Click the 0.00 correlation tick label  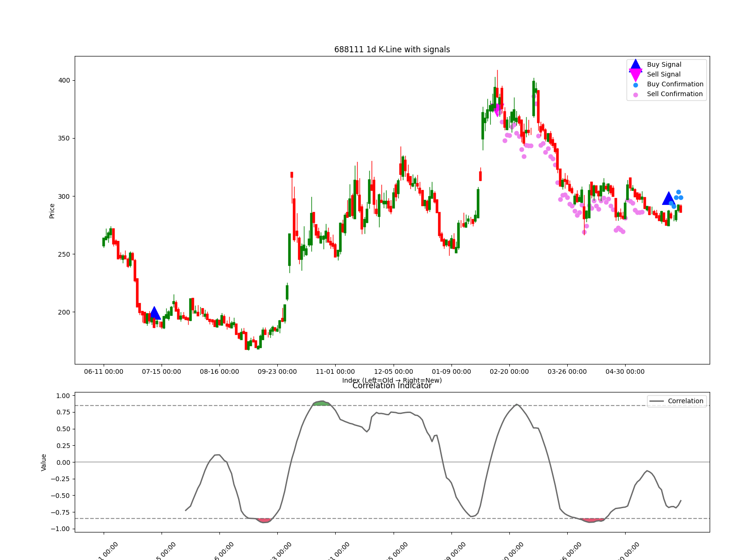coord(63,462)
